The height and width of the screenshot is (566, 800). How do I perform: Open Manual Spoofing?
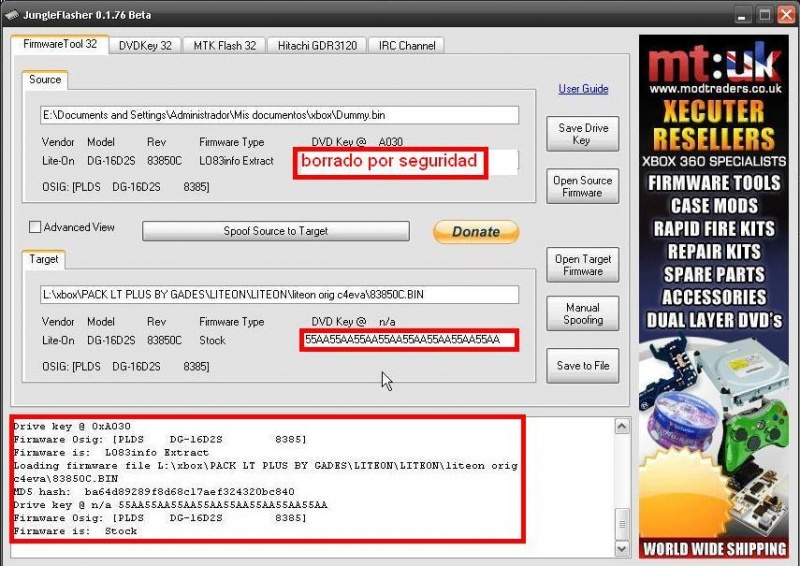(x=583, y=313)
